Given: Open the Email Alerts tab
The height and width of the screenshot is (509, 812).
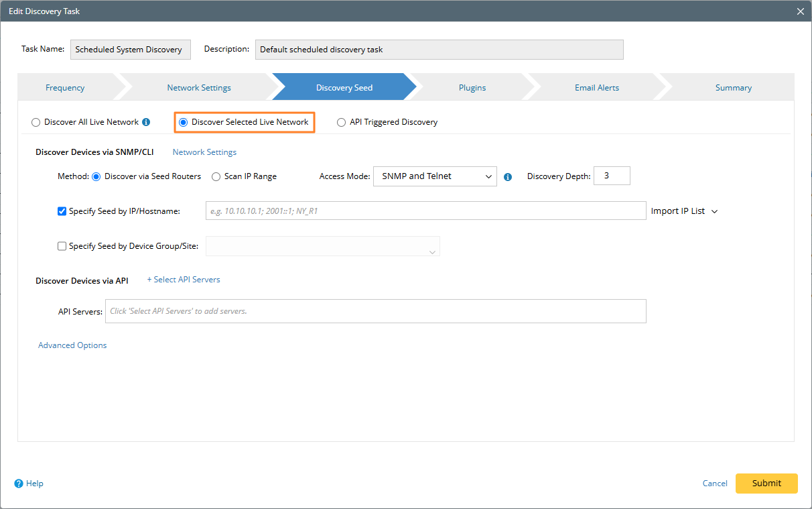Looking at the screenshot, I should [596, 88].
